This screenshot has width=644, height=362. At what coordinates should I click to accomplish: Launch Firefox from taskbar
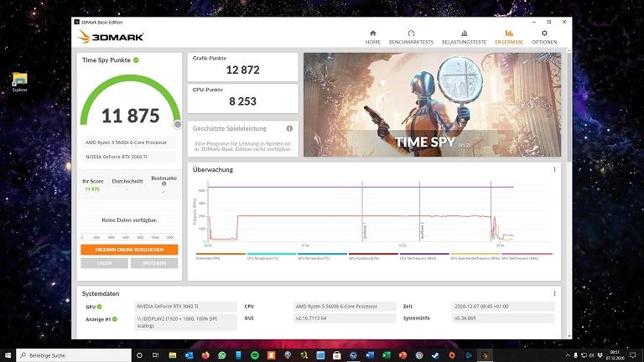[x=205, y=355]
